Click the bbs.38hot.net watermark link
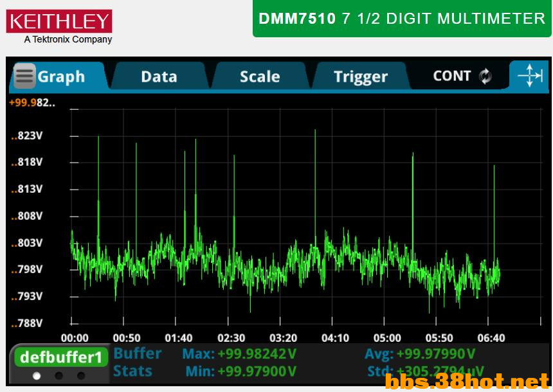Viewport: 553px width, 392px height. pos(467,382)
